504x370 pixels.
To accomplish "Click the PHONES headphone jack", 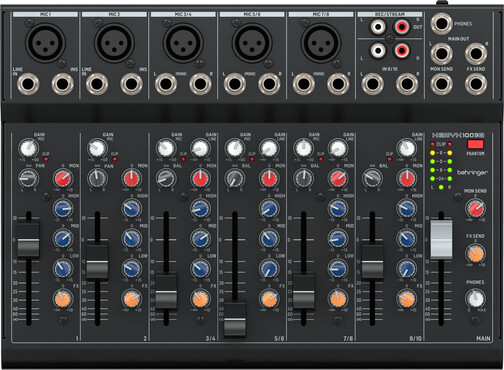I will click(x=441, y=24).
